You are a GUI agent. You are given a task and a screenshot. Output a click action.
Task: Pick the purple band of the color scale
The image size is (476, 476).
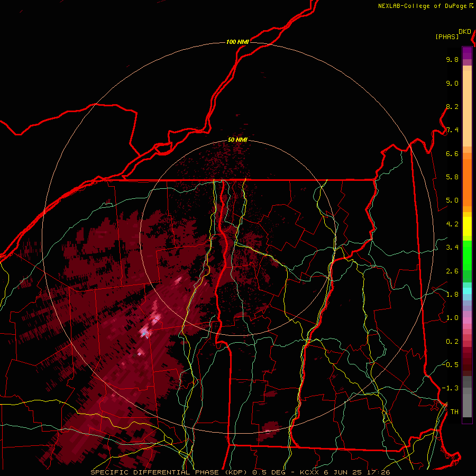467,53
